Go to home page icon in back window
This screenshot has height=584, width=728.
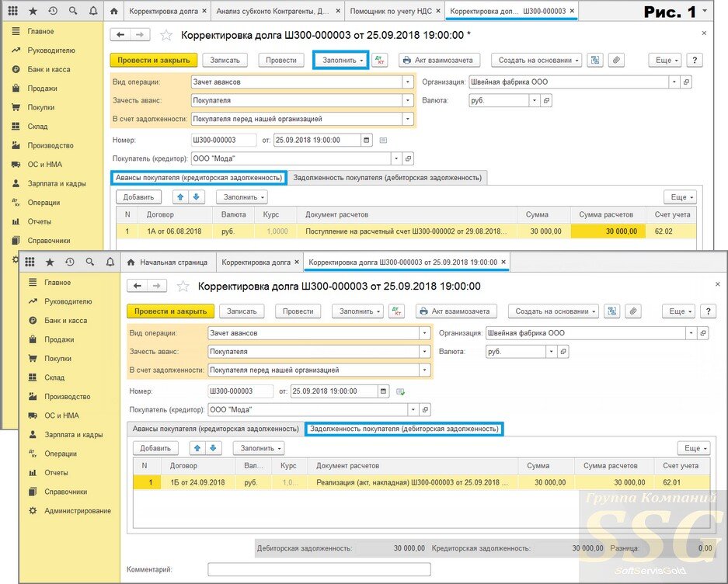point(113,11)
